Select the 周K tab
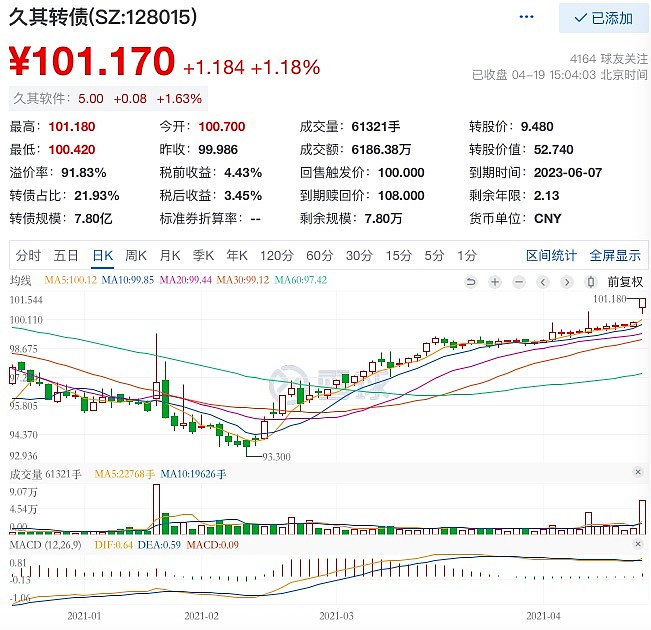Viewport: 651px width, 630px height. click(136, 255)
